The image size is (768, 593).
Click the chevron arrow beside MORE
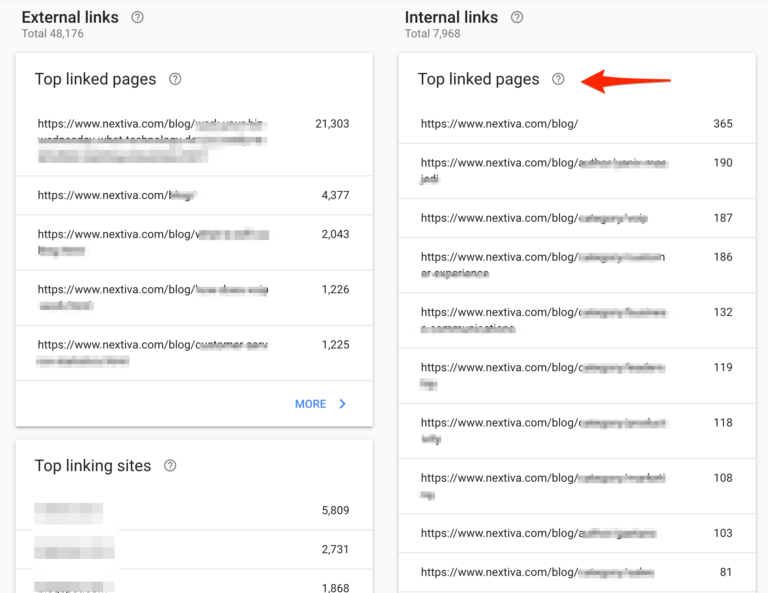(343, 404)
